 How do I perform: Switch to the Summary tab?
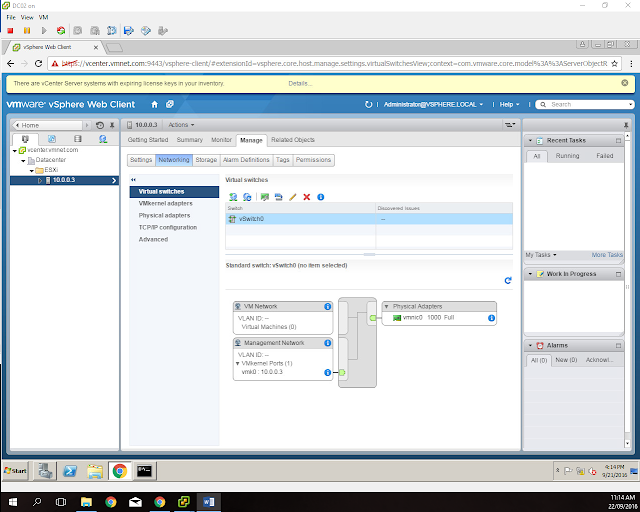(189, 140)
